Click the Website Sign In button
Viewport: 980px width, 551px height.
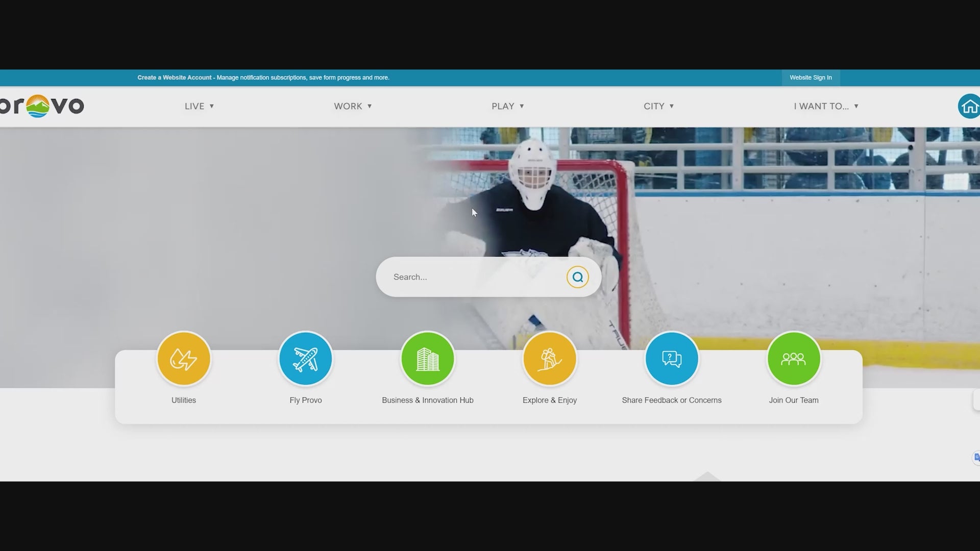click(x=811, y=78)
